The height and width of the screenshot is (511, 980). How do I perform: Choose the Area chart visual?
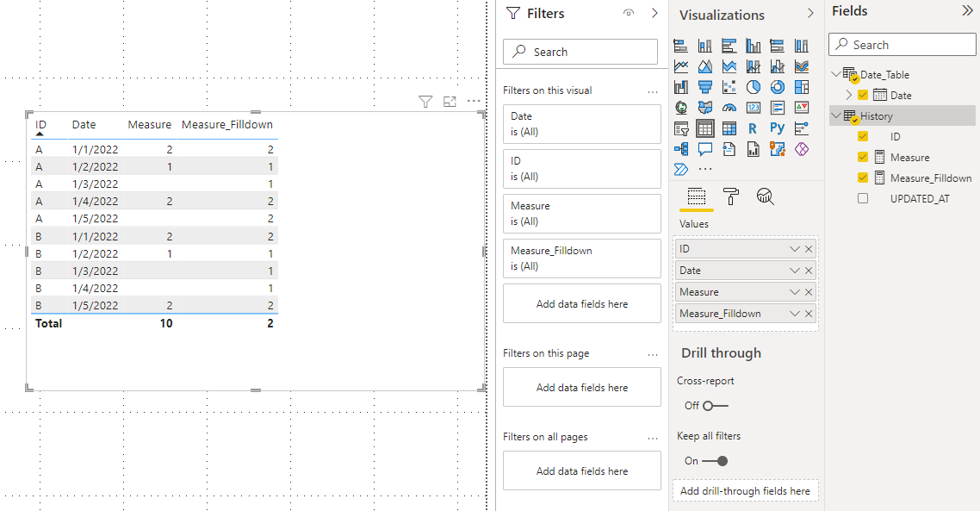[705, 66]
